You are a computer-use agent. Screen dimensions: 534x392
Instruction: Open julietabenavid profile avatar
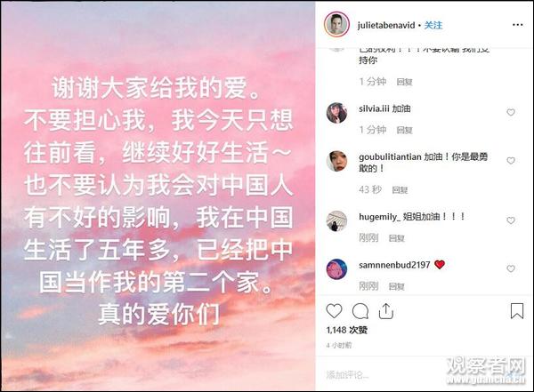click(336, 25)
